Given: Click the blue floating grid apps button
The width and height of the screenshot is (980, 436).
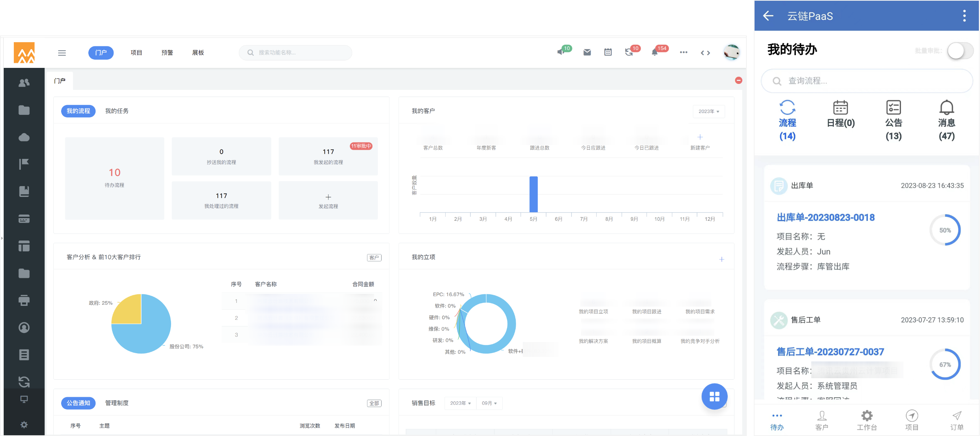Looking at the screenshot, I should coord(714,396).
